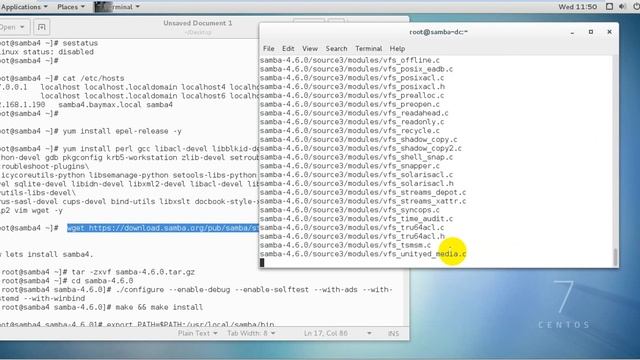Open the terminal Search menu
This screenshot has height=360, width=640.
click(x=336, y=49)
